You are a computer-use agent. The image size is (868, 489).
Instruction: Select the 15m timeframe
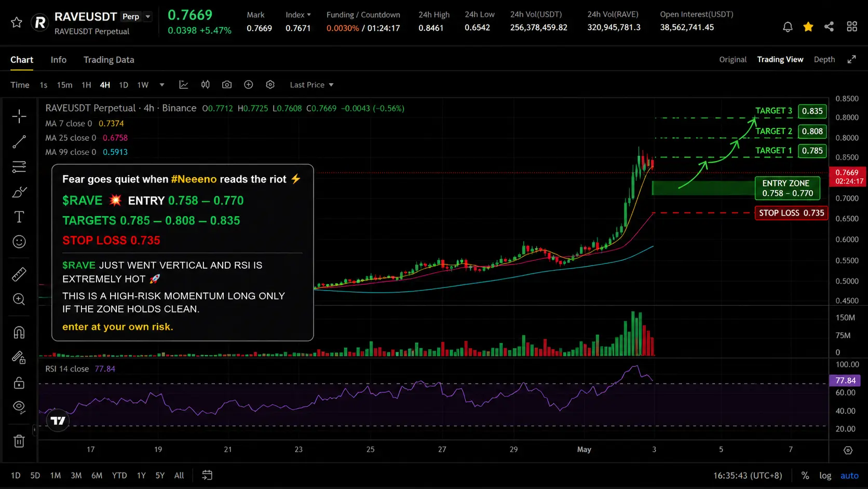[65, 85]
